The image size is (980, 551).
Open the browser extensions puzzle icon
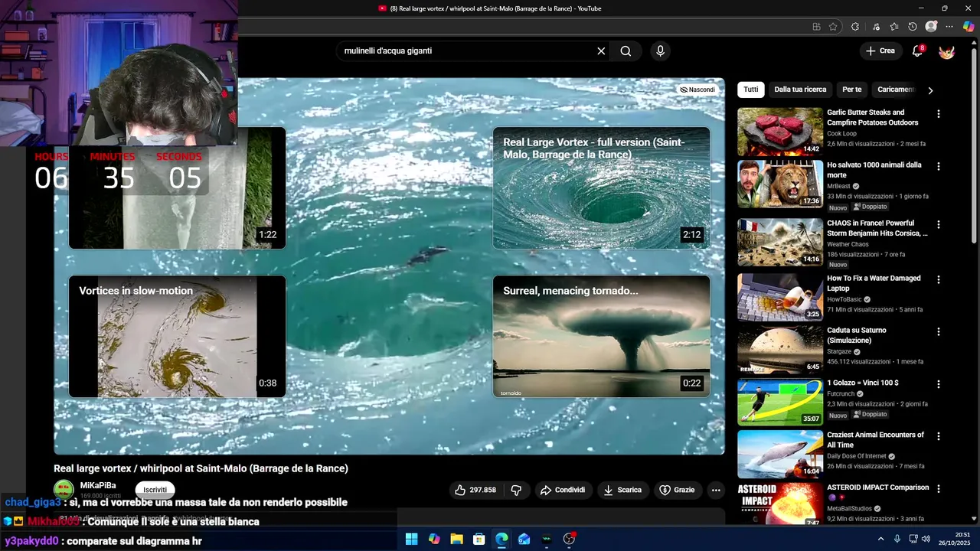(x=855, y=27)
